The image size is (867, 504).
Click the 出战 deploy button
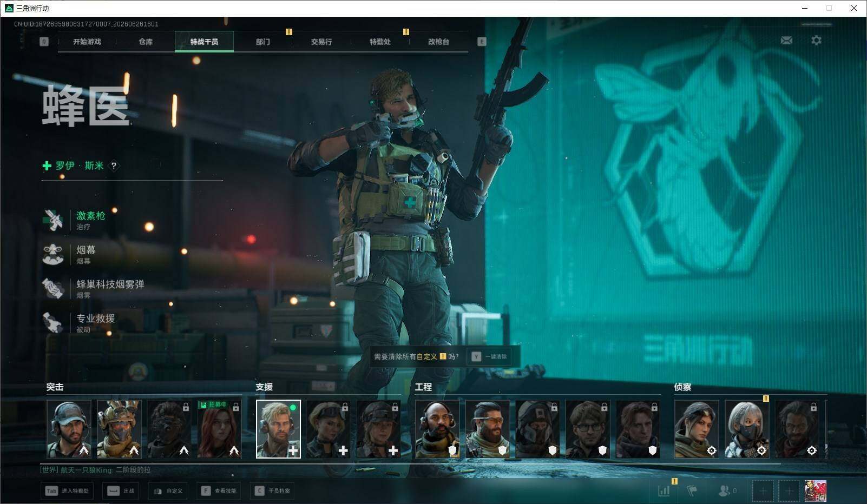[122, 491]
